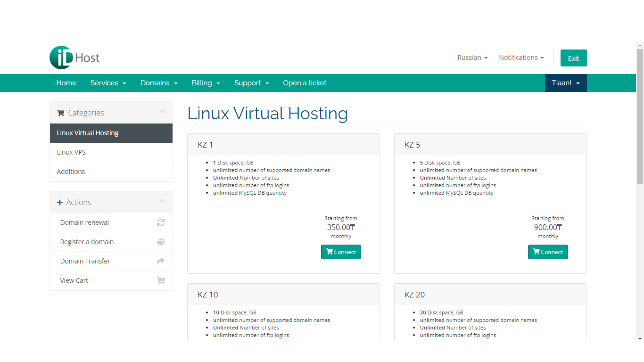Open the Domain Transfer action

pos(111,261)
